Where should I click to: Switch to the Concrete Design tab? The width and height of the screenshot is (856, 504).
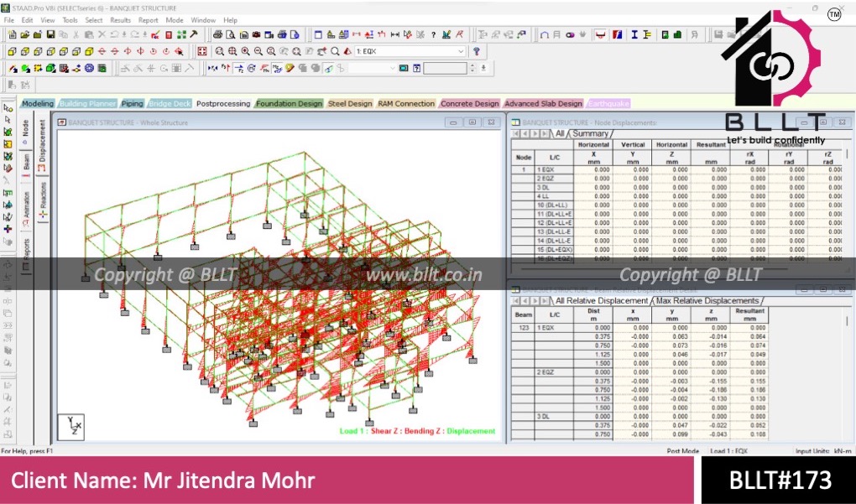(469, 104)
